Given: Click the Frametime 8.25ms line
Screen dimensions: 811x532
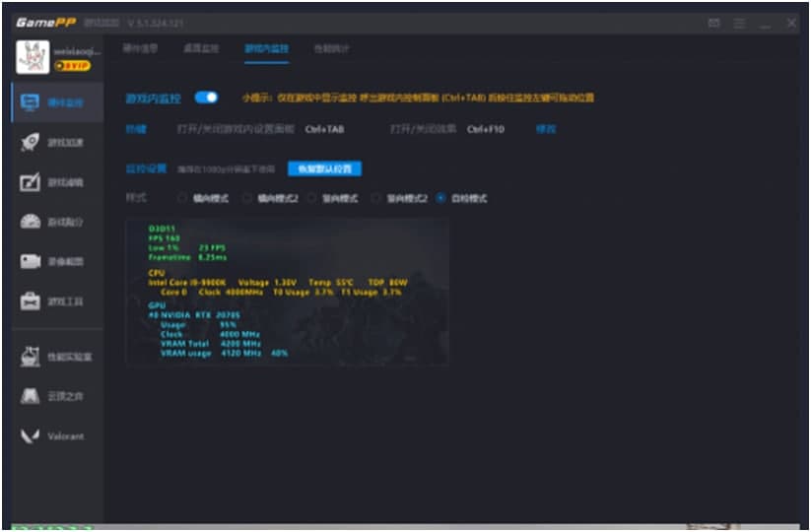Looking at the screenshot, I should 188,257.
